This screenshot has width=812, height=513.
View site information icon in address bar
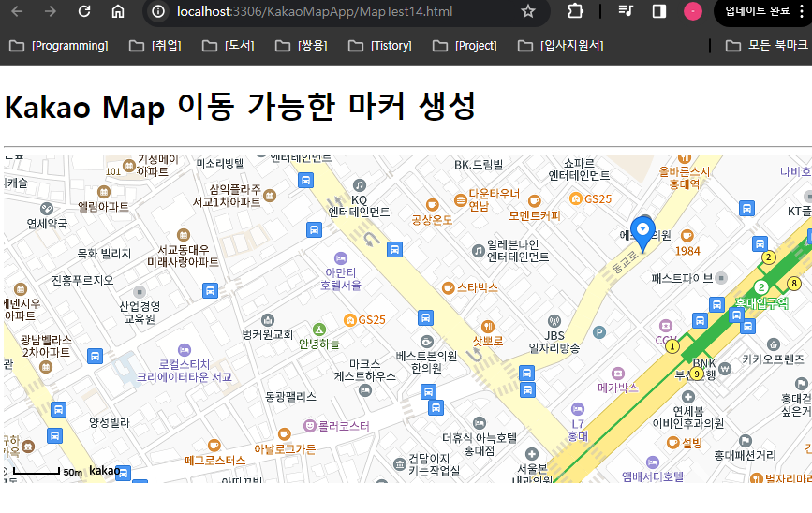point(158,11)
